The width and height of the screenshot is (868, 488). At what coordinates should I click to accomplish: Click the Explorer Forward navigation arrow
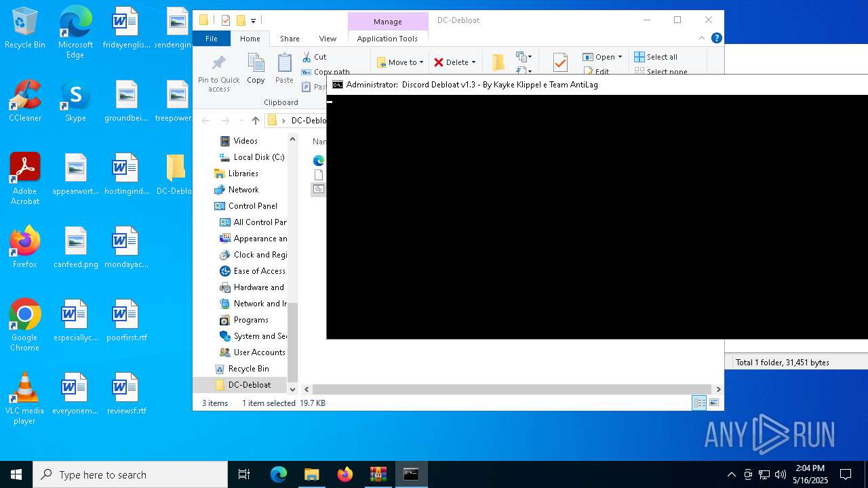225,121
